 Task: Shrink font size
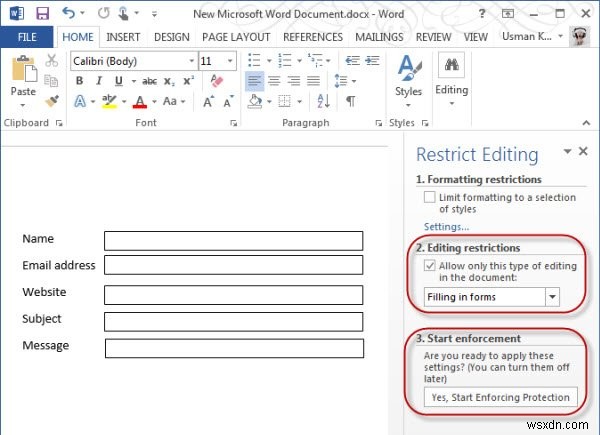[x=228, y=102]
